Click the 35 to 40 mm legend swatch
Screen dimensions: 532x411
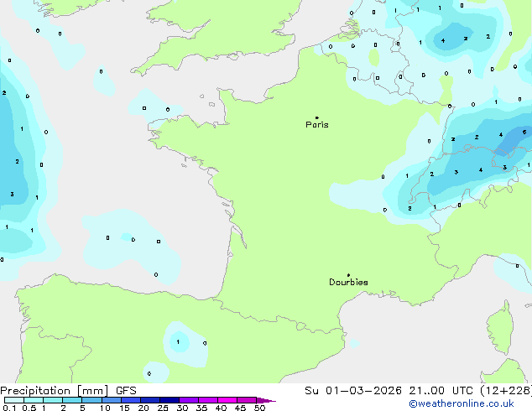(x=207, y=400)
